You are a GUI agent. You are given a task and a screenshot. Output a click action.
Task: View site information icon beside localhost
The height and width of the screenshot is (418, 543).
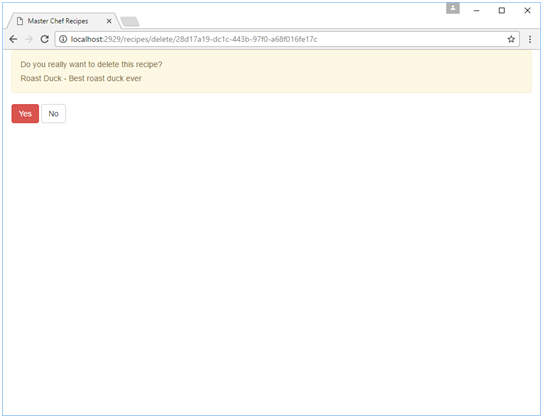[x=63, y=39]
